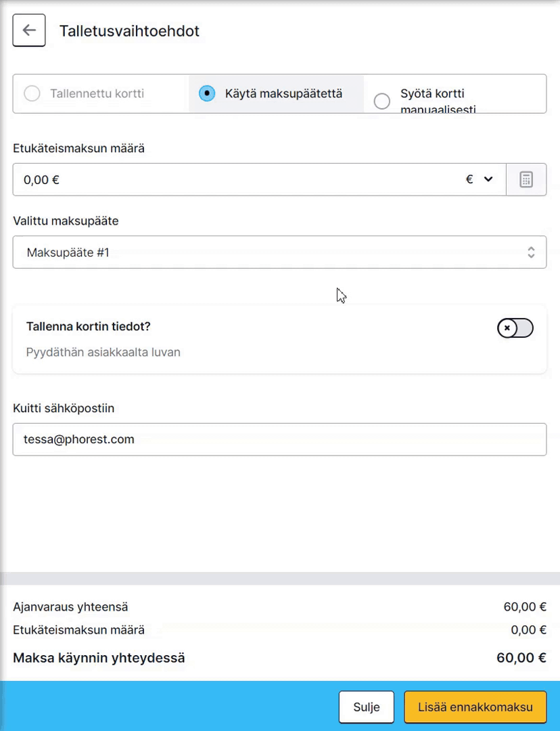Screen dimensions: 560x731
Task: Click the x knob on card save switch
Action: pos(507,328)
